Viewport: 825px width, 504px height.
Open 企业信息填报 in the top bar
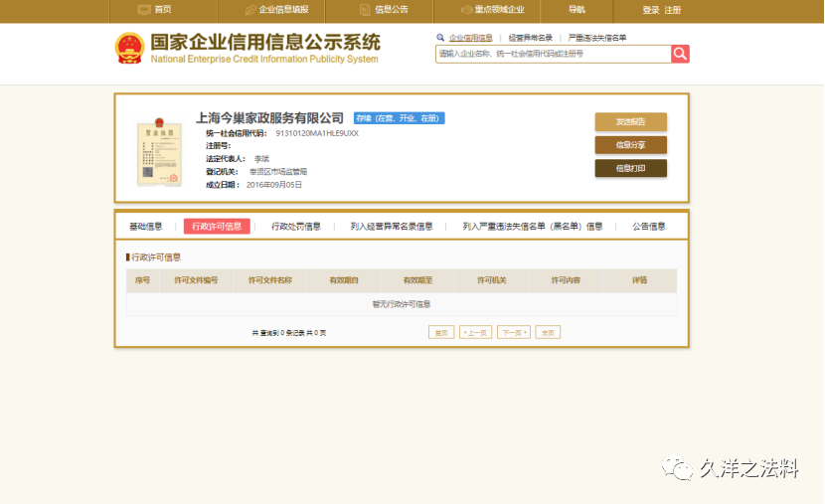(277, 10)
